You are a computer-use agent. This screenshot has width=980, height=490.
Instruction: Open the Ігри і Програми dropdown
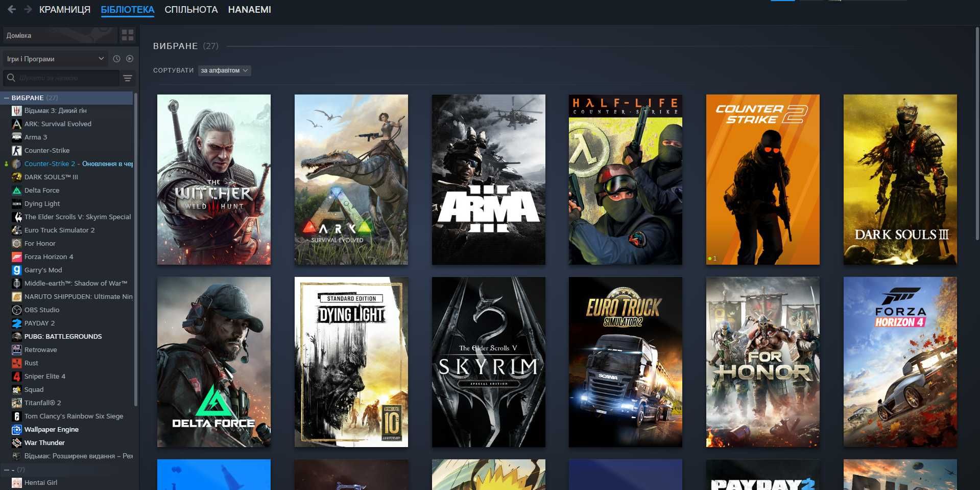click(x=55, y=59)
